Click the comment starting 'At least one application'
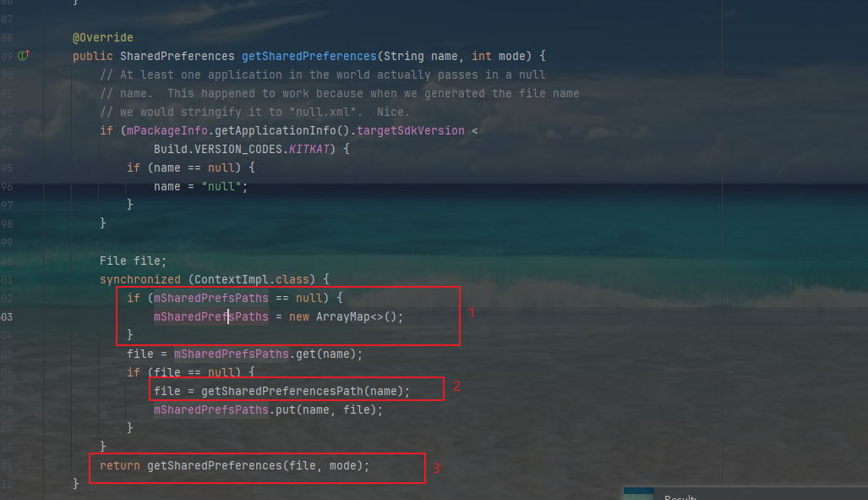Screen dimensions: 868x500 click(x=323, y=74)
